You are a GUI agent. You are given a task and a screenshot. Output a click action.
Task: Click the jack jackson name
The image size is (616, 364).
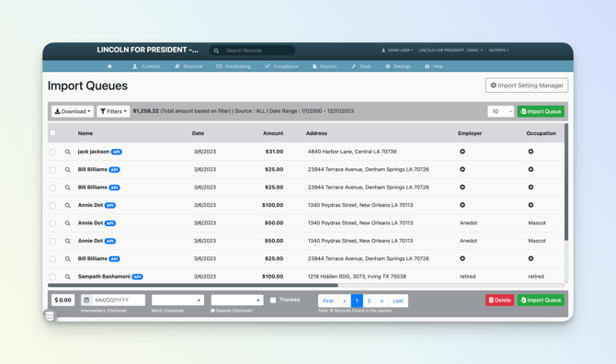(x=94, y=152)
